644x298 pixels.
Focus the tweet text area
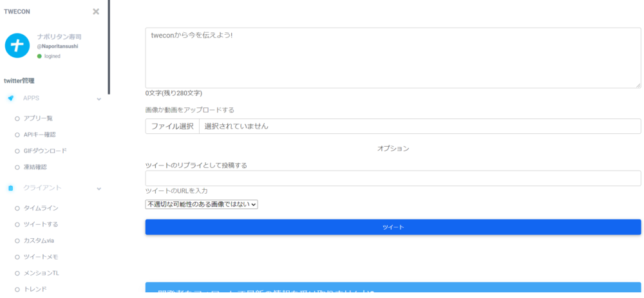point(393,58)
